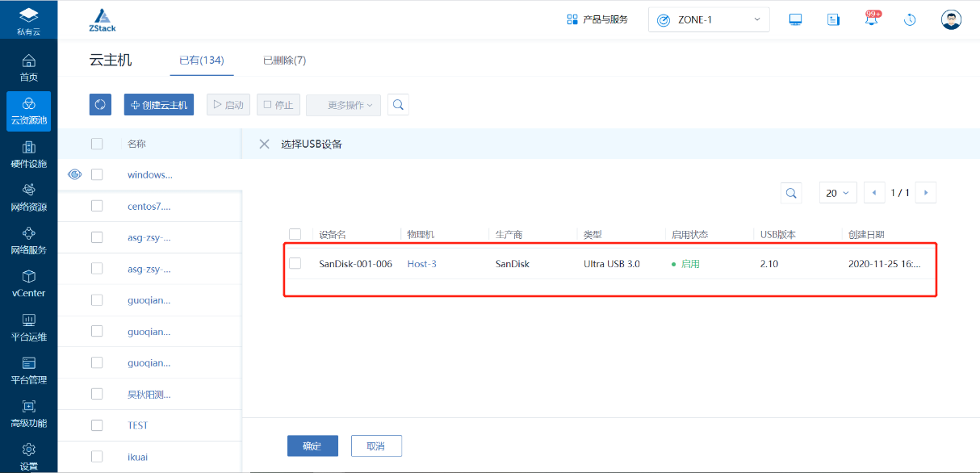Click the search icon above USB table
The width and height of the screenshot is (980, 473).
coord(791,193)
